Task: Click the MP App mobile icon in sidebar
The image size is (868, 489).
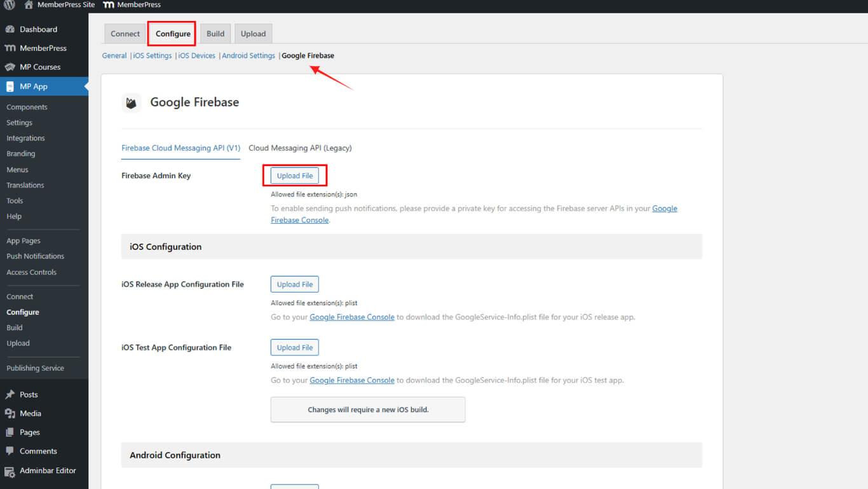Action: pos(11,88)
